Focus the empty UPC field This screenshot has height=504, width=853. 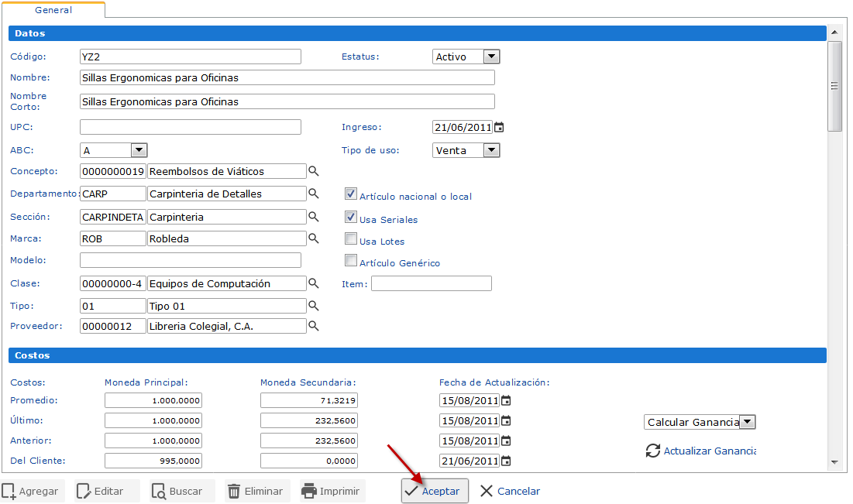[191, 127]
